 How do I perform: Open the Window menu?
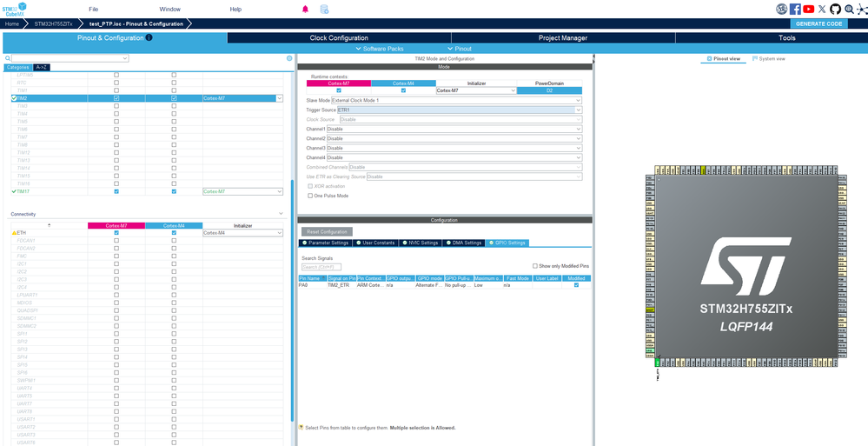click(170, 9)
